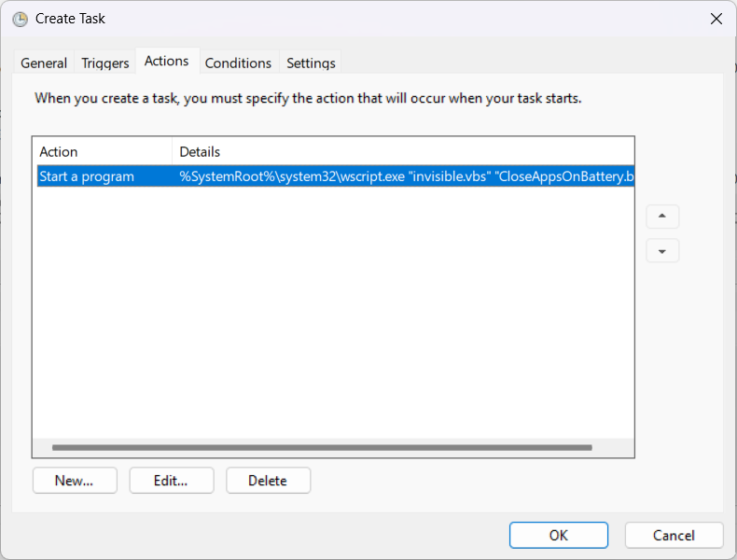737x560 pixels.
Task: Switch to the General tab
Action: coord(44,63)
